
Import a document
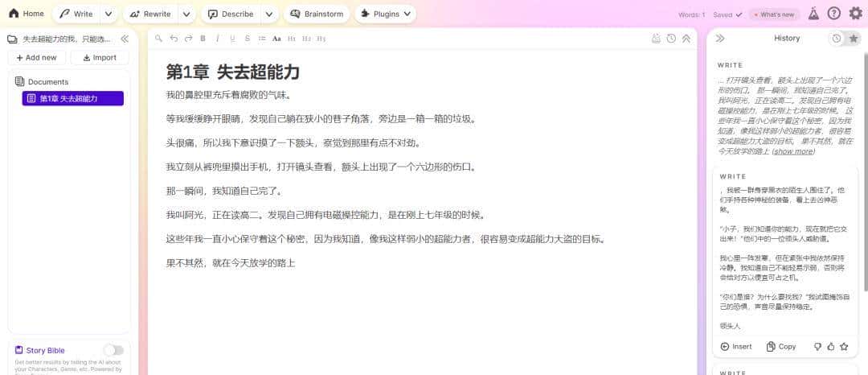pyautogui.click(x=100, y=58)
